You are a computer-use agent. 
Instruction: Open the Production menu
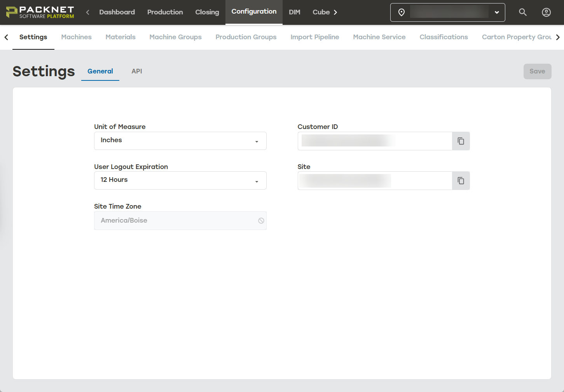click(x=165, y=12)
